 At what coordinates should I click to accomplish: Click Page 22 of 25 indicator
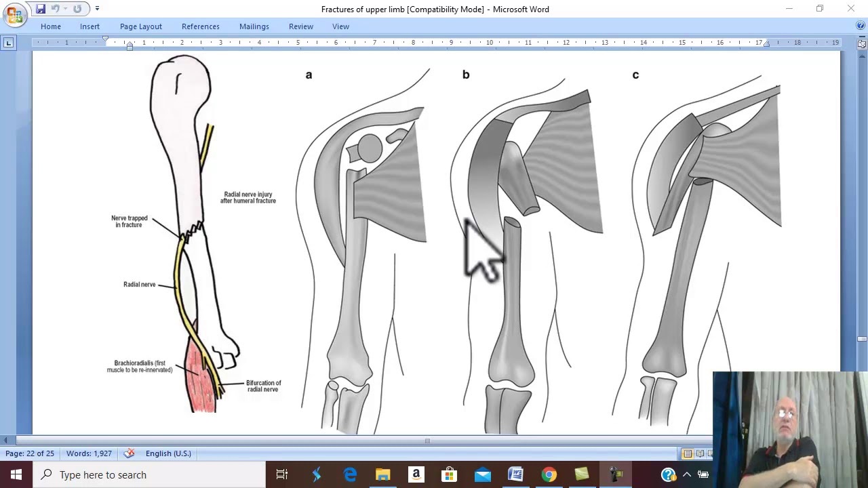[x=30, y=453]
